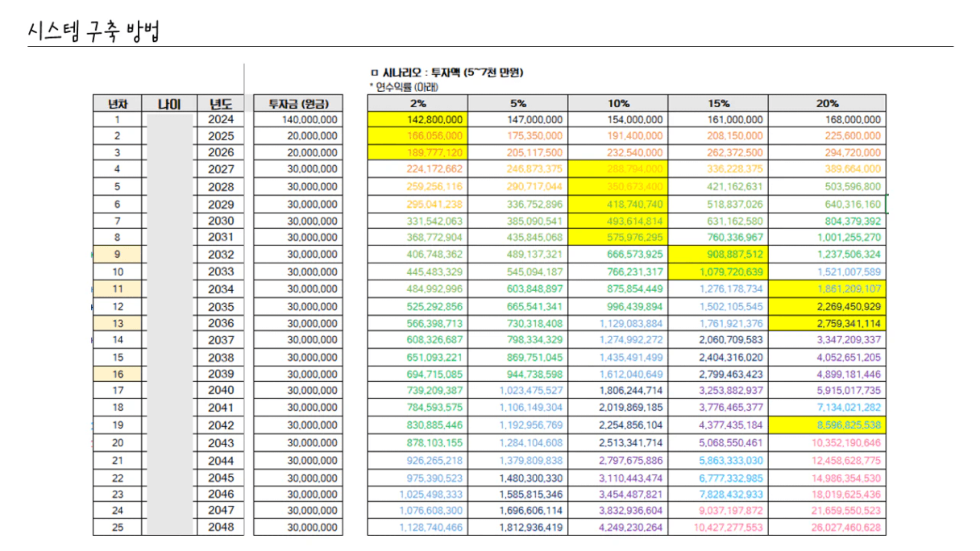Click the highlighted 908,887,512 cell
Viewport: 980px width, 551px height.
coord(717,255)
